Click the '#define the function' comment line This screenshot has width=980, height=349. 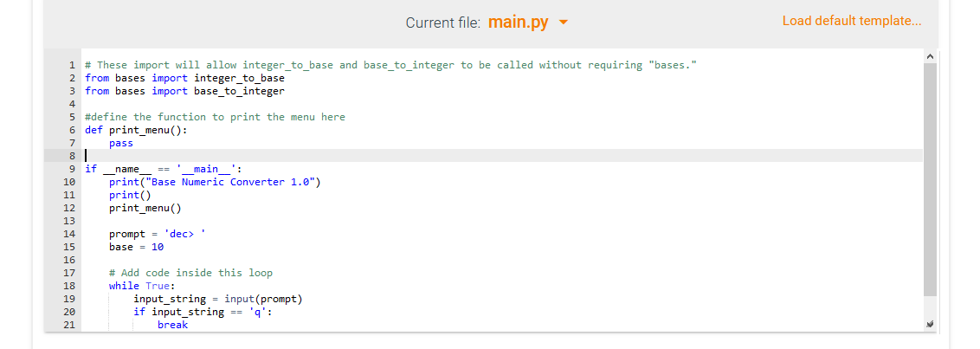click(x=215, y=117)
